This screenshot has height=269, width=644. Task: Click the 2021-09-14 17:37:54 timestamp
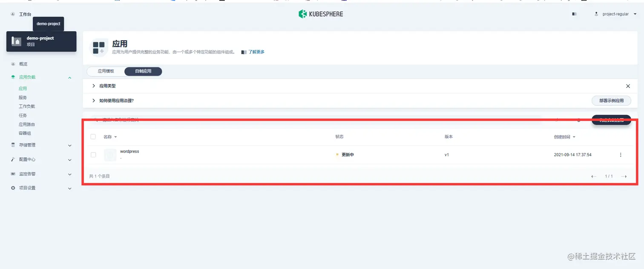[572, 155]
